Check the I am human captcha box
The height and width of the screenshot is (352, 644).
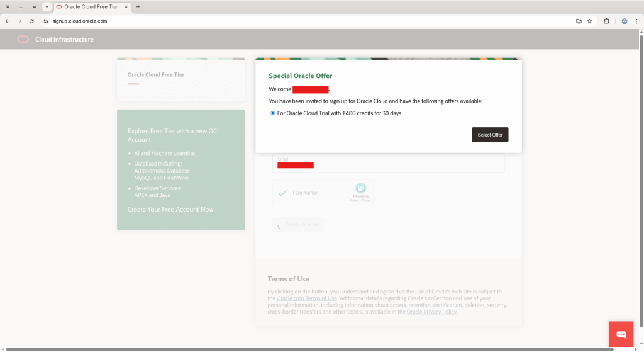tap(282, 193)
